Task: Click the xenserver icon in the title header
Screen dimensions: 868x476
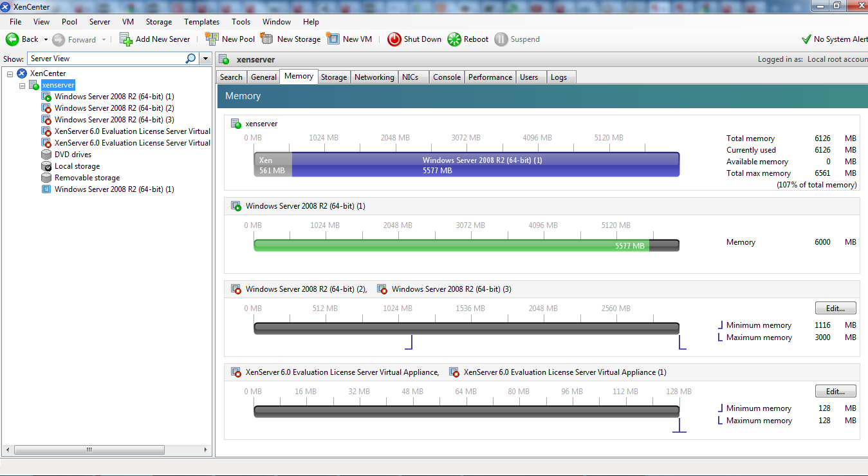Action: pos(225,60)
